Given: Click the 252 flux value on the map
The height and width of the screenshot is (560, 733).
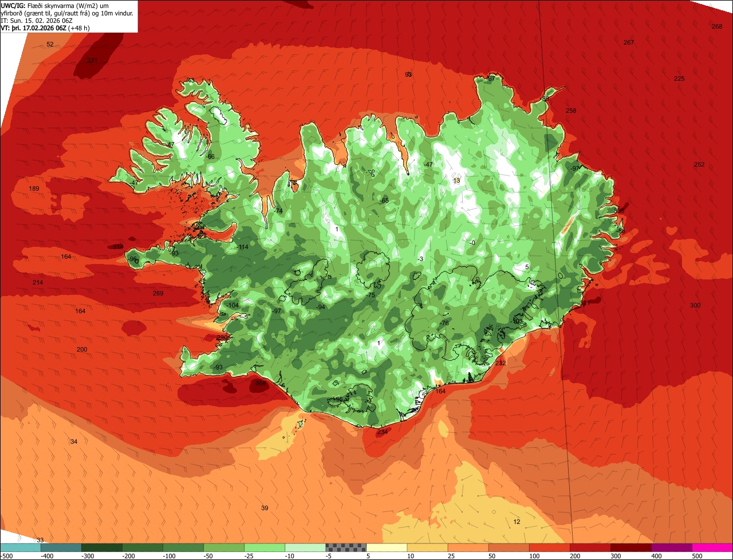Looking at the screenshot, I should [699, 164].
